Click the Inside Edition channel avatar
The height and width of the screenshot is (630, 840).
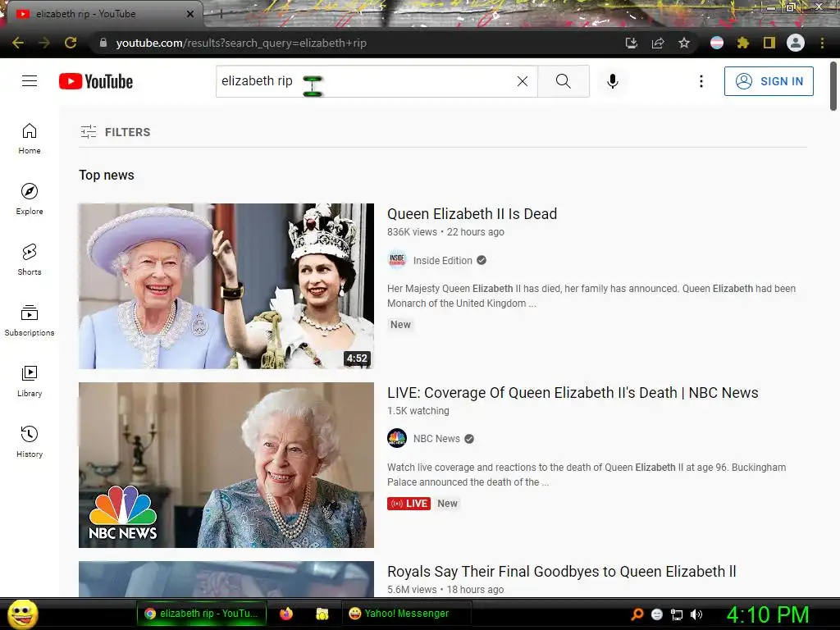point(397,260)
